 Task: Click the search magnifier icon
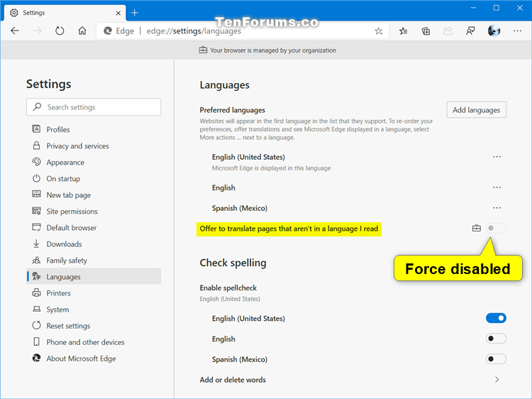point(37,106)
